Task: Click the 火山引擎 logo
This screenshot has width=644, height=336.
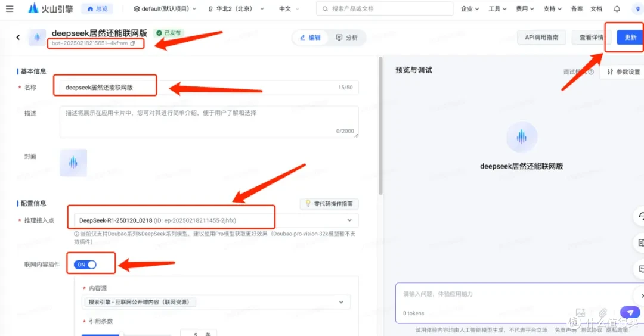Action: pos(50,8)
